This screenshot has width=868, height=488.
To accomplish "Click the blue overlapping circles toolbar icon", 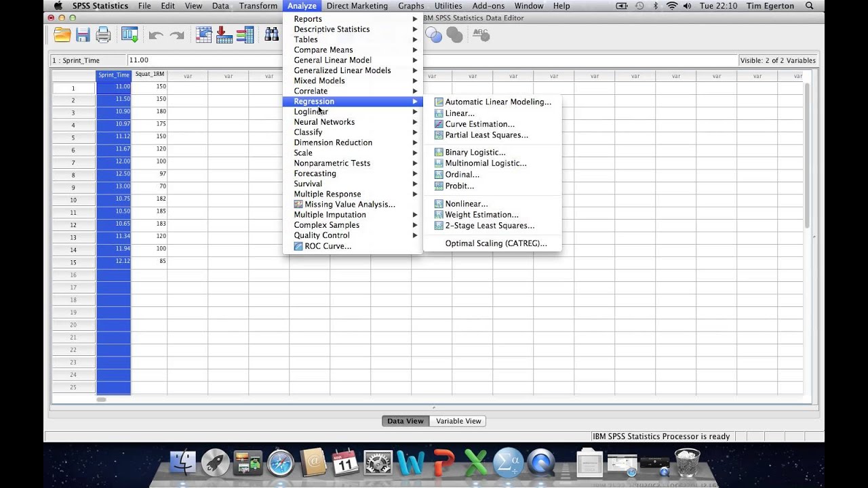I will pyautogui.click(x=433, y=35).
